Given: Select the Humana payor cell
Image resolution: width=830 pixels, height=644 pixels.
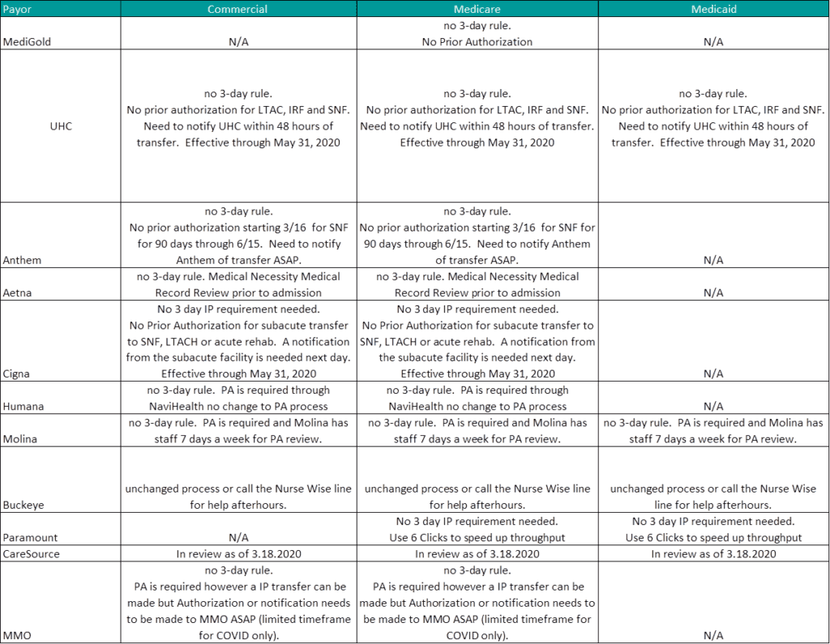Looking at the screenshot, I should coord(25,406).
